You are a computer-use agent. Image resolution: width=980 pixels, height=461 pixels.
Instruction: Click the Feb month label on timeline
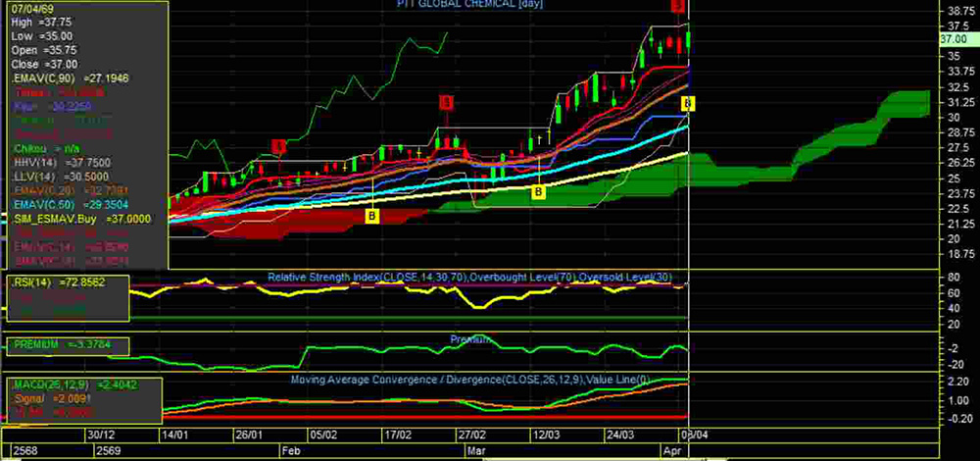(290, 450)
